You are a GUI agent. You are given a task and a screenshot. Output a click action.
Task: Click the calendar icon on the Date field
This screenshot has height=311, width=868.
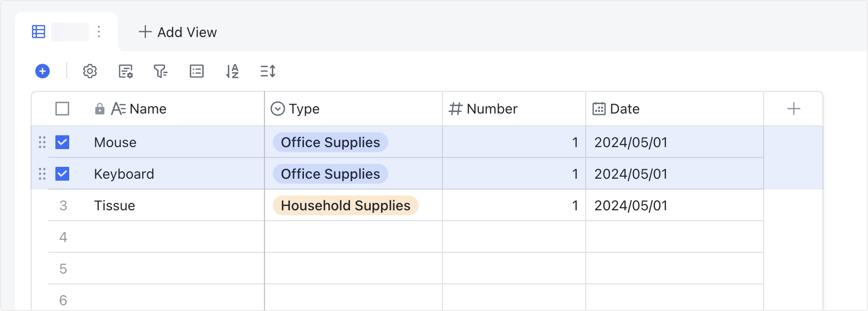pos(599,109)
